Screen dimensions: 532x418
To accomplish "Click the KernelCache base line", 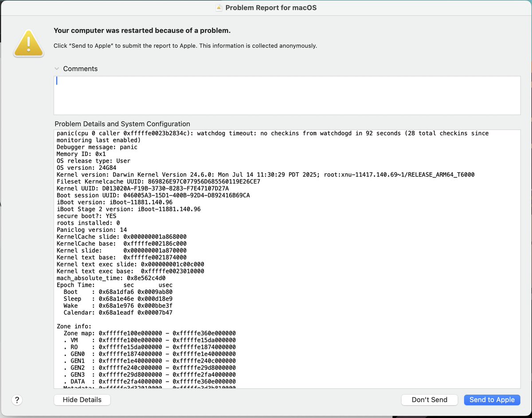I will pos(121,243).
